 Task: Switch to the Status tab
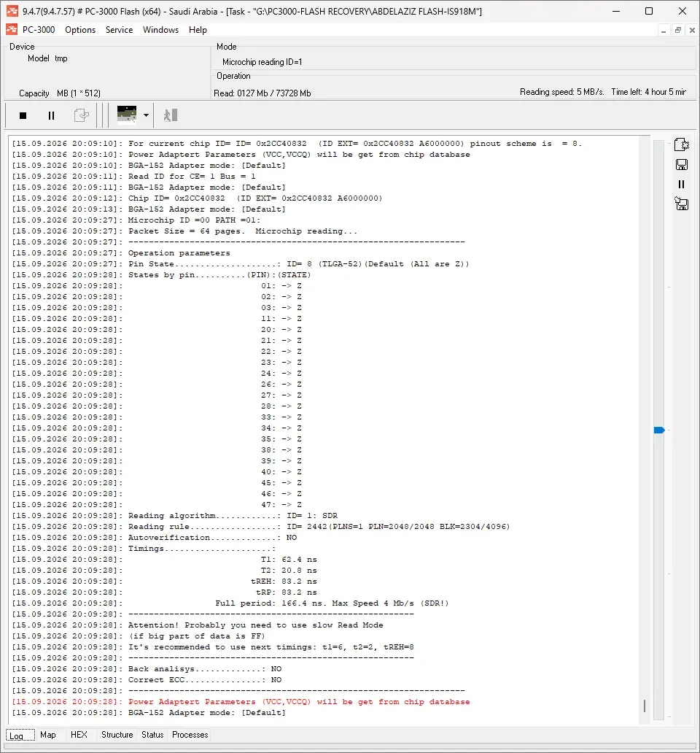(152, 735)
